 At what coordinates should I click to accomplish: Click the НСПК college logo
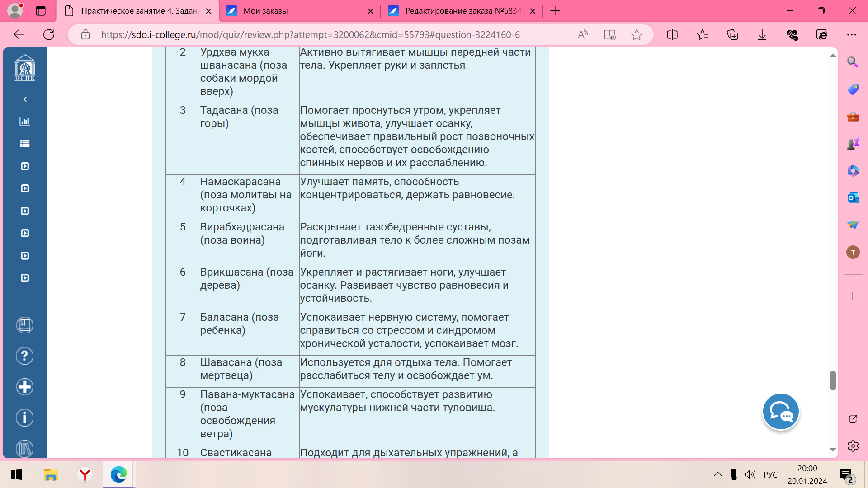[x=25, y=68]
